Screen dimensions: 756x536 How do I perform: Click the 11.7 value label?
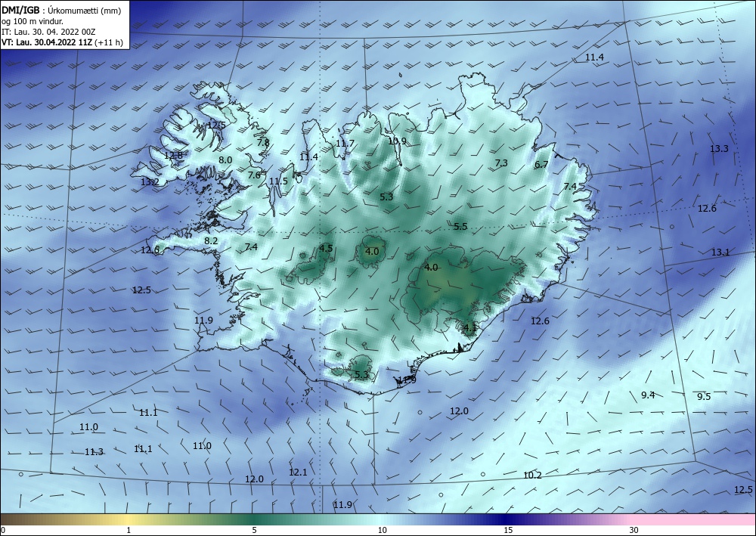click(x=345, y=143)
